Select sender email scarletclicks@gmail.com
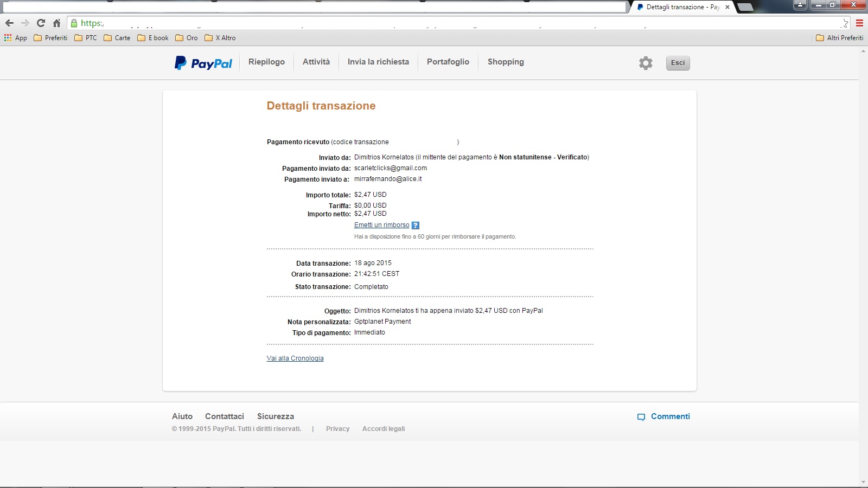The height and width of the screenshot is (488, 868). 391,168
